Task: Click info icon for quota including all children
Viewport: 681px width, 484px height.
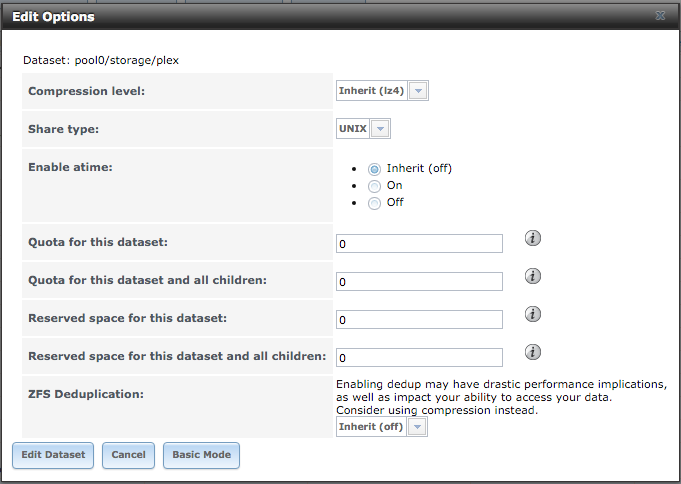Action: (533, 276)
